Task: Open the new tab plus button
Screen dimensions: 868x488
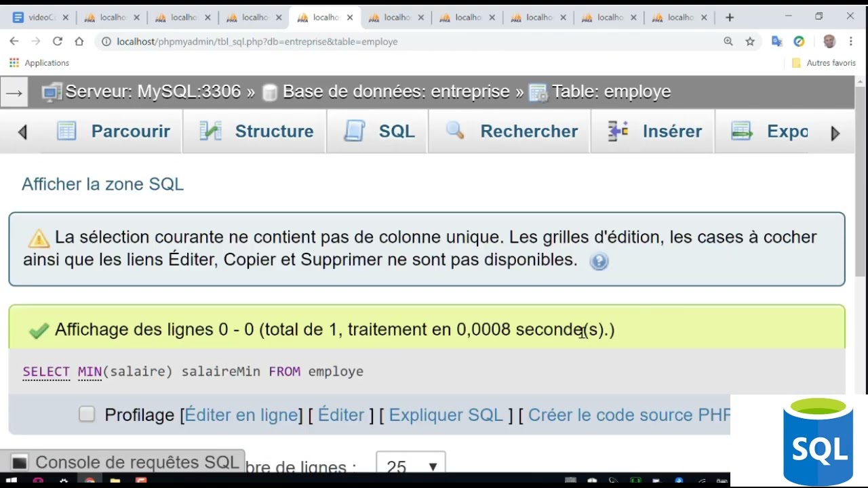Action: click(x=730, y=18)
